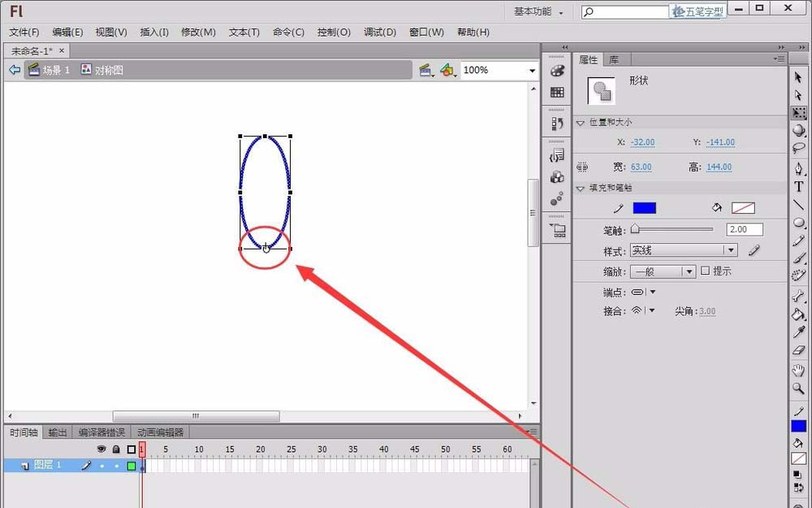Collapse the 位置和大小 section
The height and width of the screenshot is (508, 812).
pyautogui.click(x=580, y=123)
